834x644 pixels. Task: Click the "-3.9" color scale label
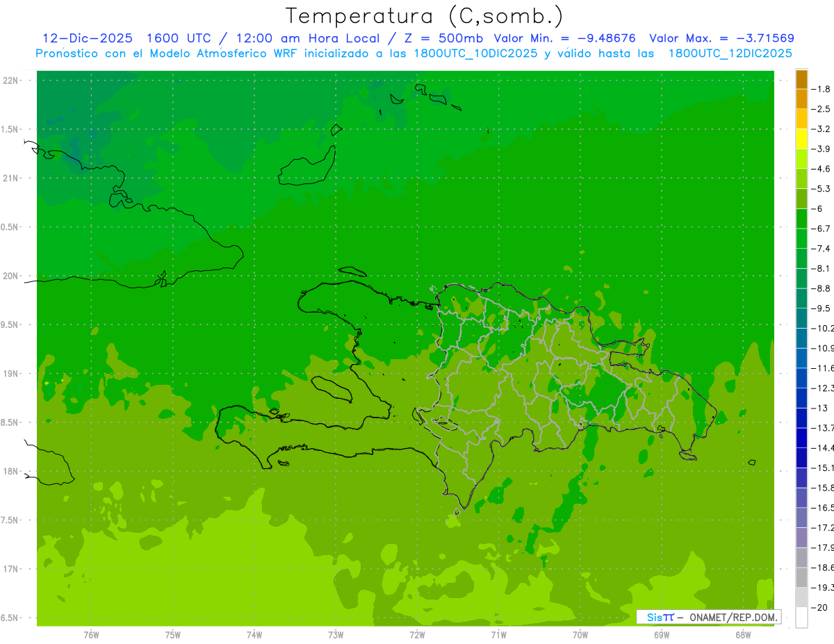(x=821, y=149)
